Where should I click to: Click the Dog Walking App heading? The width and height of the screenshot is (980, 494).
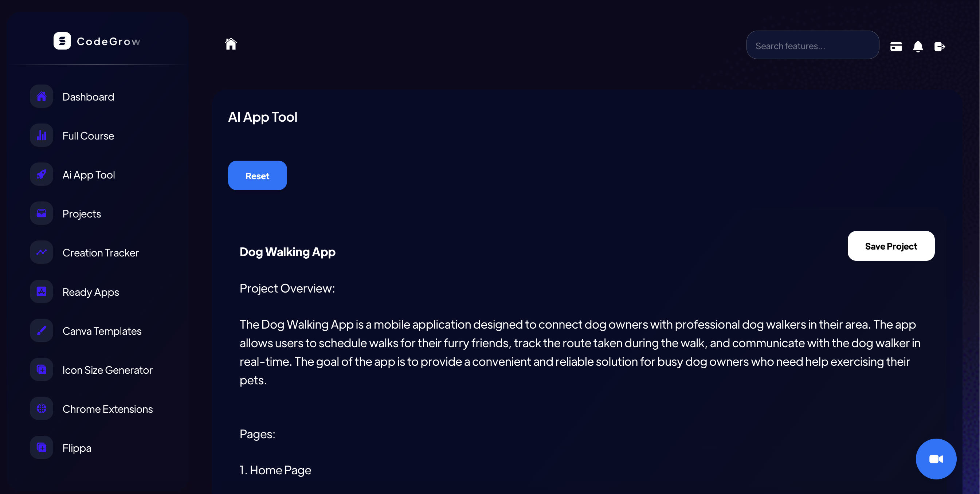287,252
